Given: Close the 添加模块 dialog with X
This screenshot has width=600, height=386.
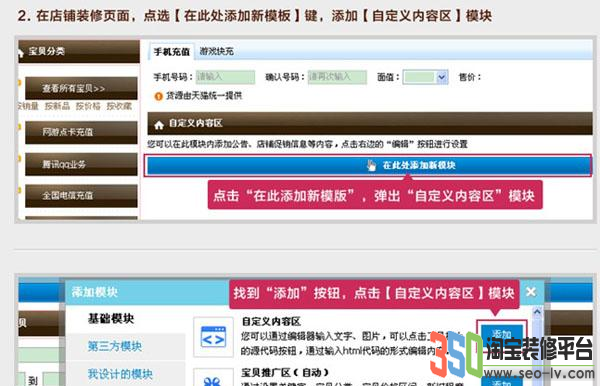Looking at the screenshot, I should pos(531,292).
